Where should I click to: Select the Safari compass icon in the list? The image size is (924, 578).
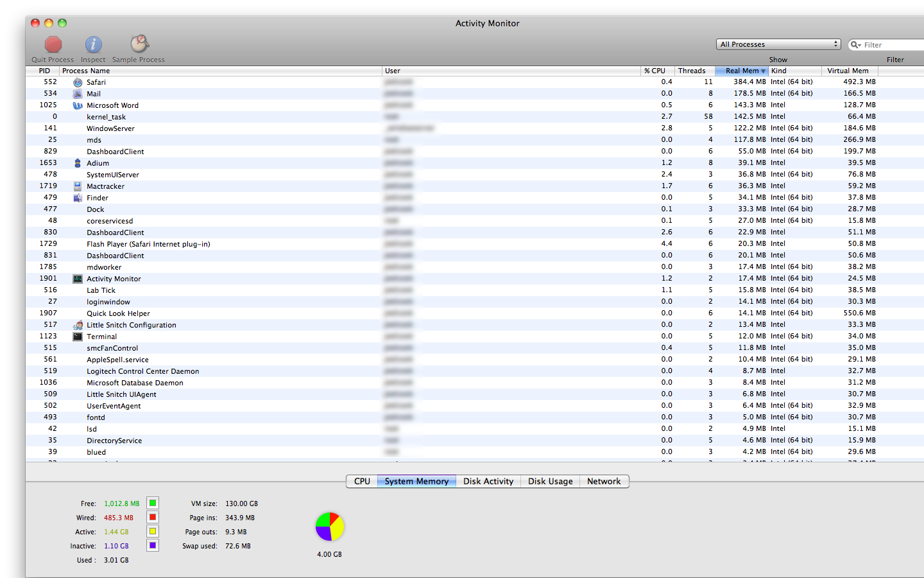(78, 82)
